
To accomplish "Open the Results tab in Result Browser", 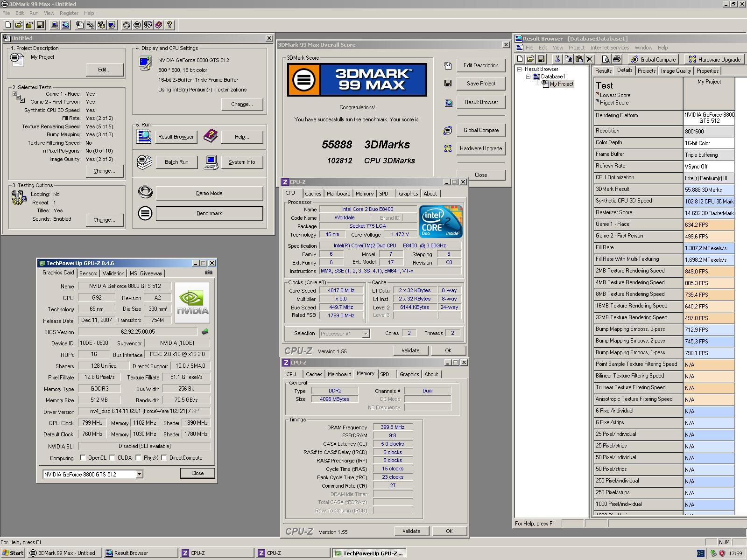I will click(x=603, y=71).
